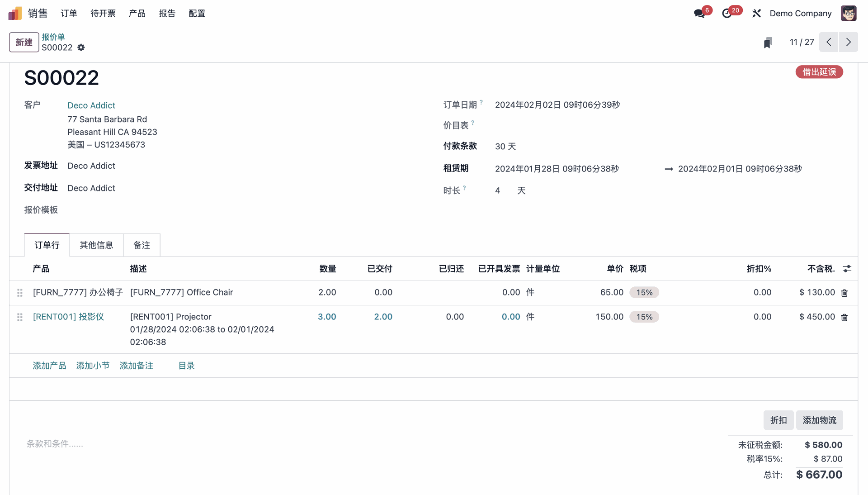Open the messages chat icon
The width and height of the screenshot is (868, 495).
click(699, 14)
